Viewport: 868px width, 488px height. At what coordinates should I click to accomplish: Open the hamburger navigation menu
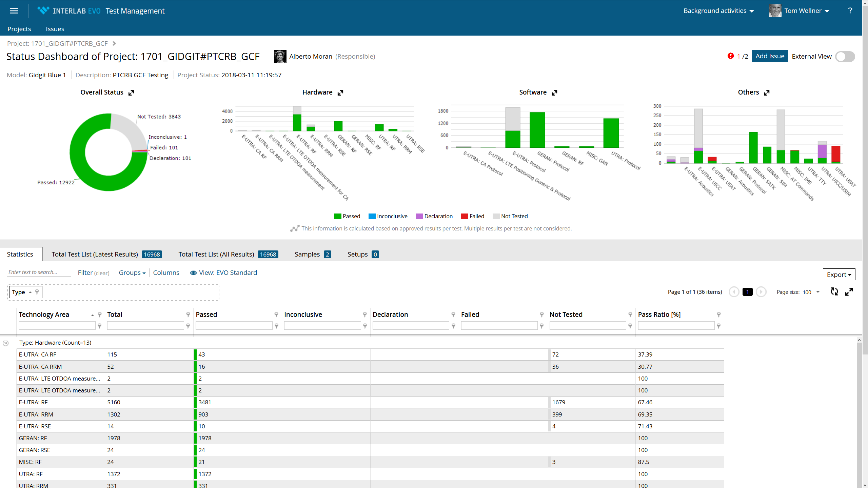coord(14,11)
